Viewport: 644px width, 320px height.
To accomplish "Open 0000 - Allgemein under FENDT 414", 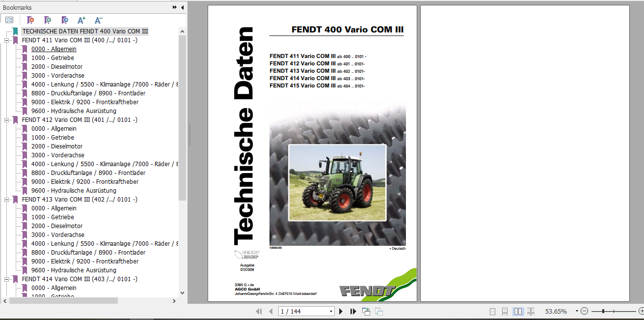I will pyautogui.click(x=54, y=288).
